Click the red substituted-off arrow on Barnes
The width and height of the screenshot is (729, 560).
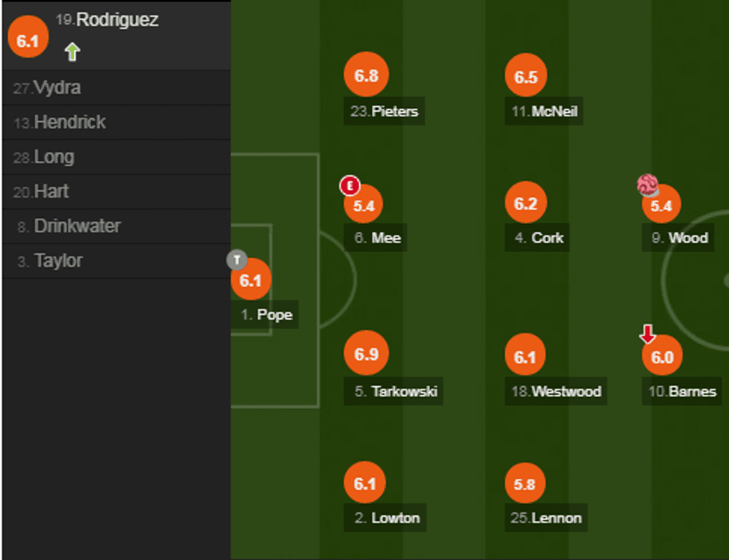[x=648, y=335]
